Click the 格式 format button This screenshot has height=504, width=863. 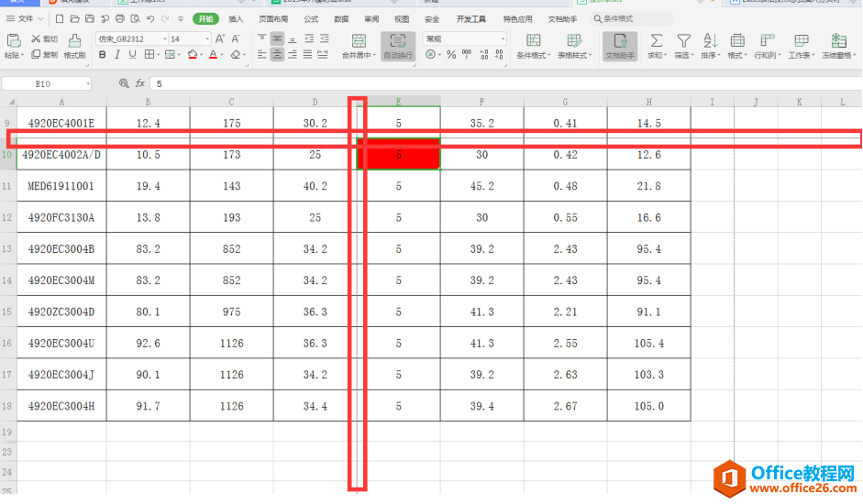tap(737, 46)
